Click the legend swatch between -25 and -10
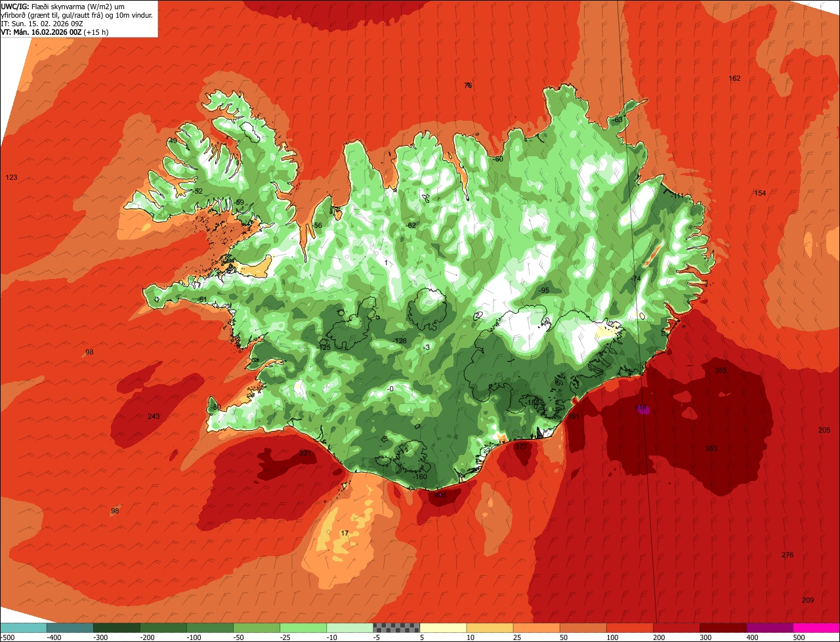Screen dimensions: 840x642 [303, 628]
